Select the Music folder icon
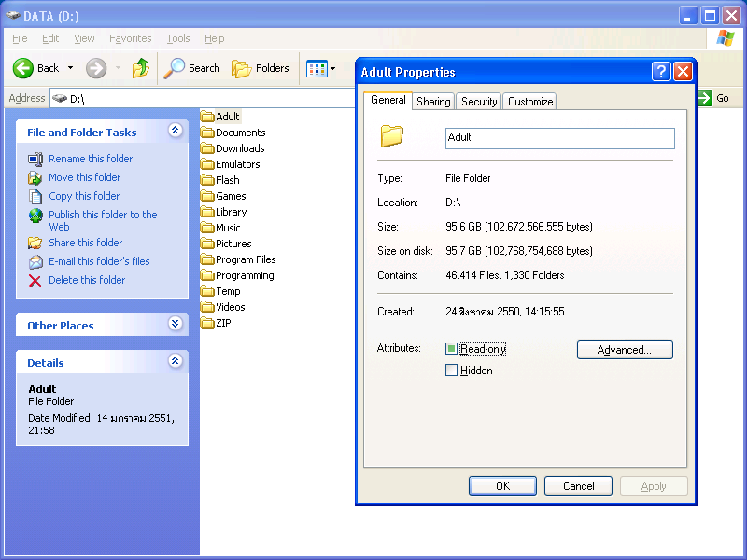747x560 pixels. (x=207, y=228)
